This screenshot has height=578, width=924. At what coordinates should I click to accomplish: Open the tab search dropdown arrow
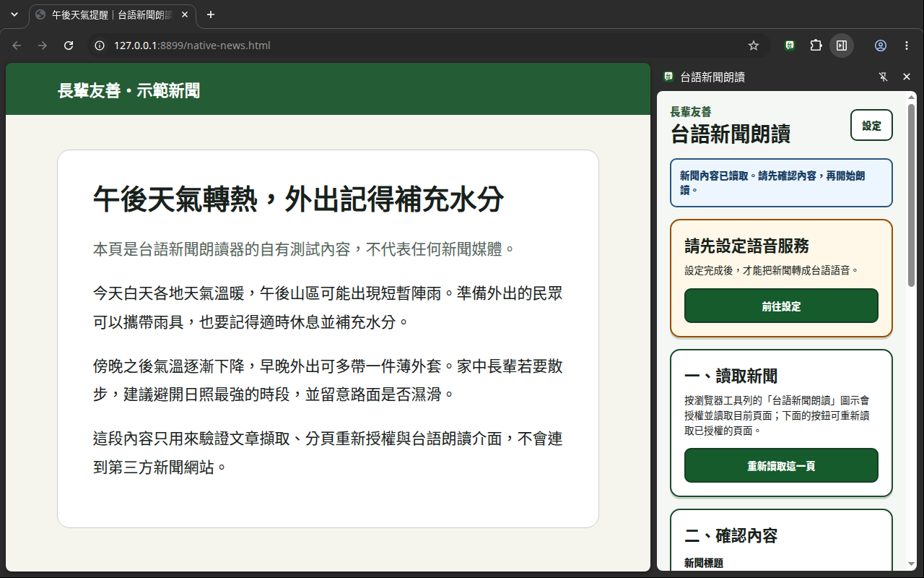(x=14, y=14)
